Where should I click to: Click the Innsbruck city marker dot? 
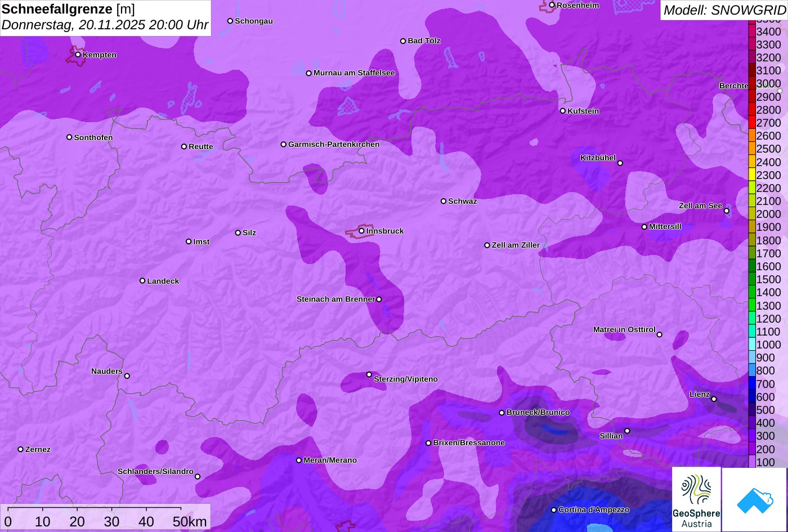pyautogui.click(x=361, y=231)
